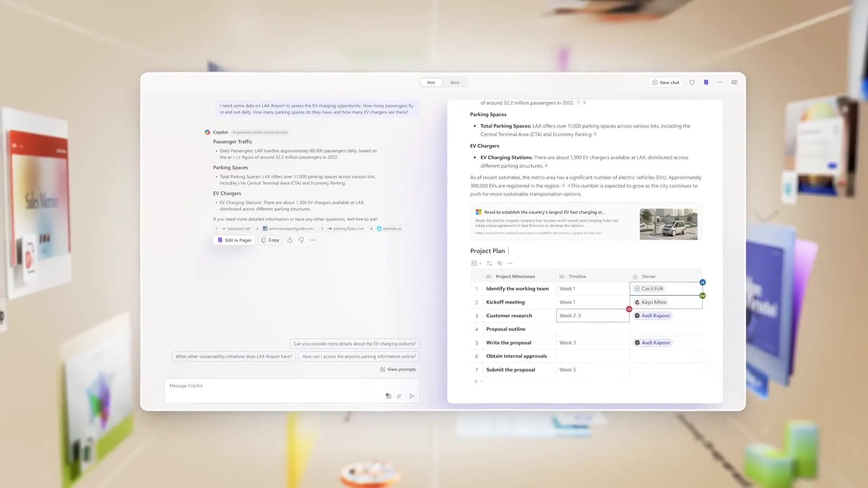Viewport: 868px width, 488px height.
Task: Select the shield privacy icon in the top bar
Action: point(692,82)
